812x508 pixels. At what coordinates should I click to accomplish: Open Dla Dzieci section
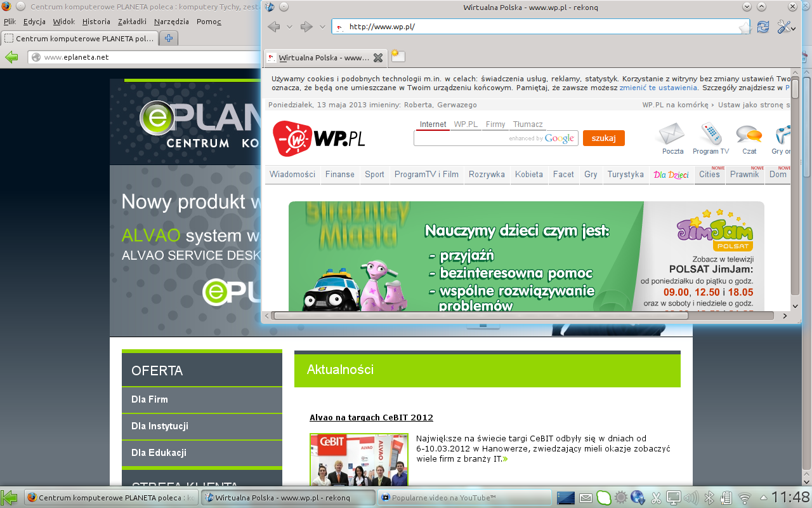click(x=671, y=175)
